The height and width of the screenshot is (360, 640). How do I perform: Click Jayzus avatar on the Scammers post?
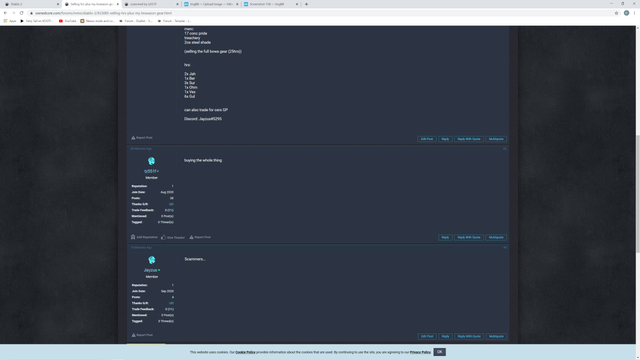151,260
